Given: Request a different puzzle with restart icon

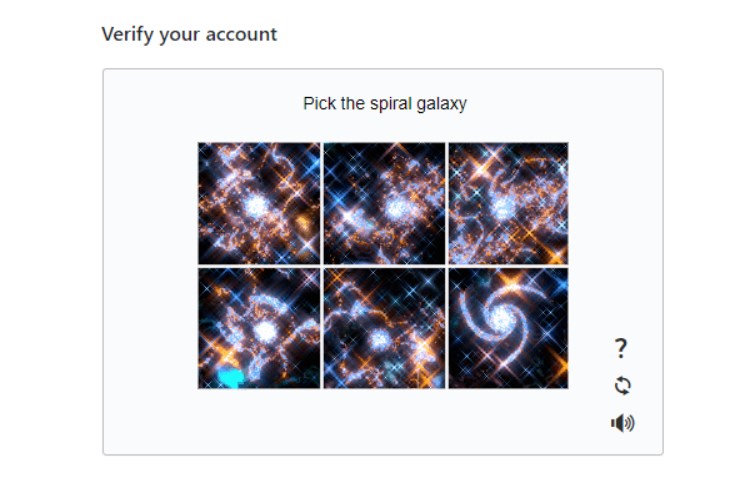Looking at the screenshot, I should [x=622, y=386].
